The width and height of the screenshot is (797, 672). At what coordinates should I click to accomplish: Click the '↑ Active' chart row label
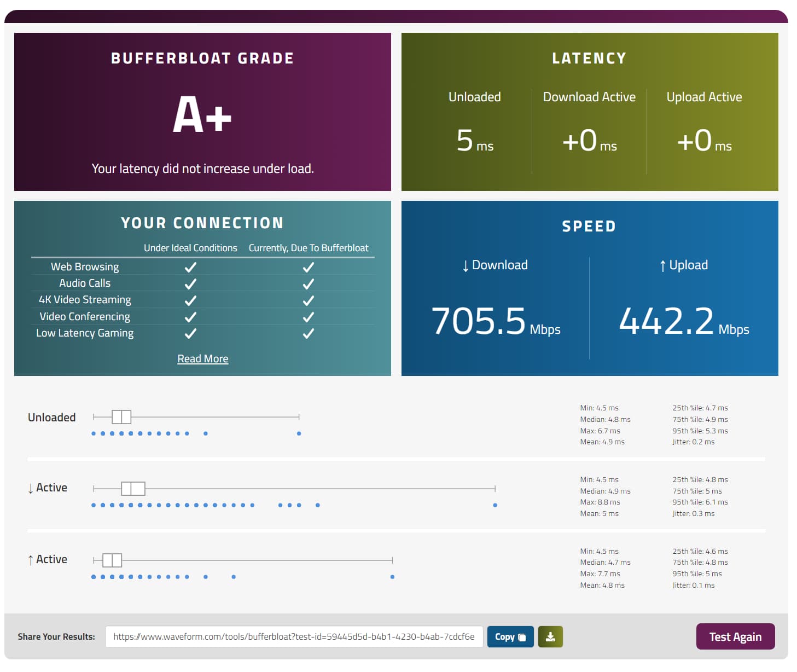coord(48,559)
